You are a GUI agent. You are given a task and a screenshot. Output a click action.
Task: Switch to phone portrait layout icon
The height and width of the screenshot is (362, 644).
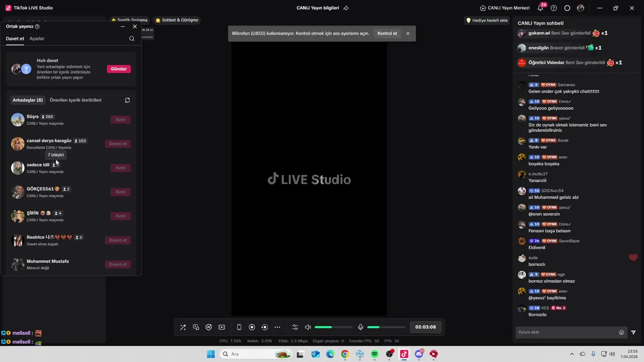(239, 327)
